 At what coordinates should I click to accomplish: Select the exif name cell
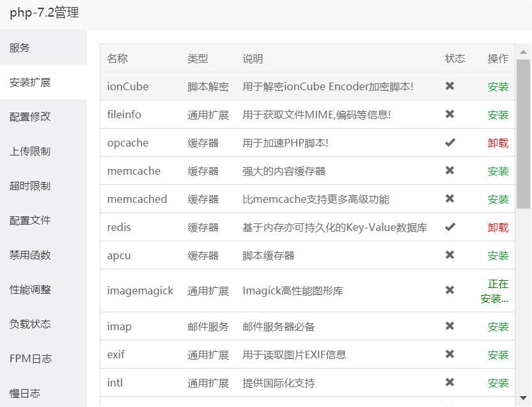click(116, 355)
